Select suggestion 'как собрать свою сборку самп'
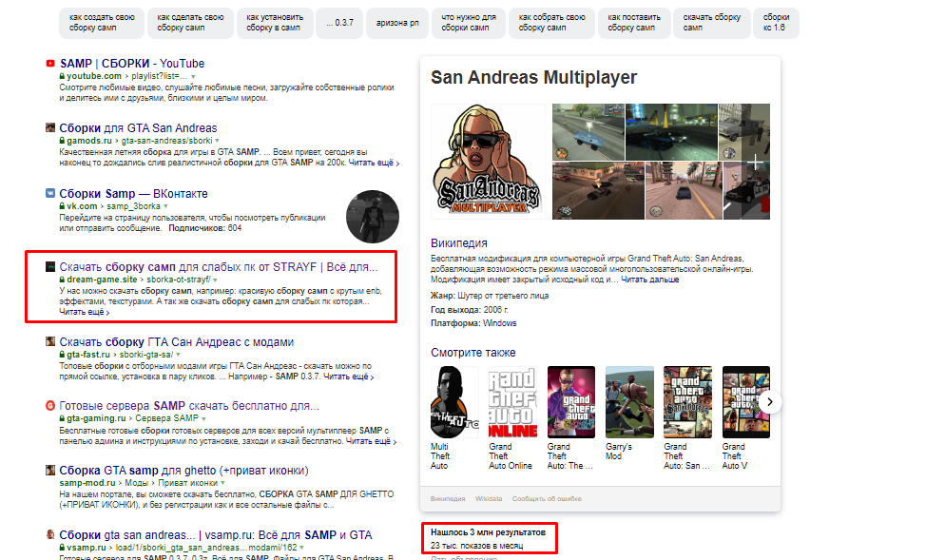 pyautogui.click(x=551, y=23)
